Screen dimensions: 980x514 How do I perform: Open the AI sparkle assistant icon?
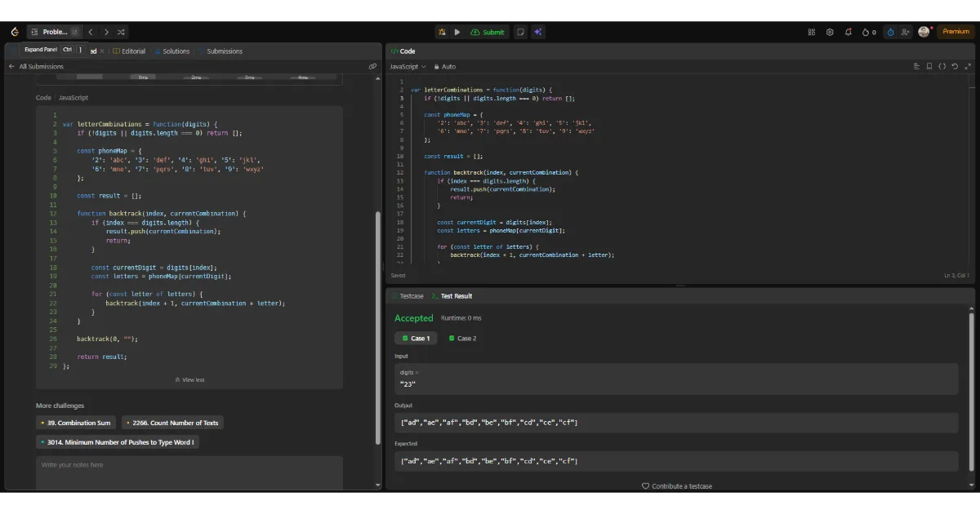pos(537,32)
